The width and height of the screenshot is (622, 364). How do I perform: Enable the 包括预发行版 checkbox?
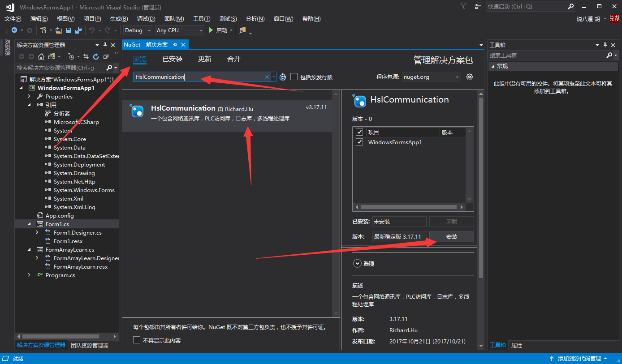click(294, 77)
